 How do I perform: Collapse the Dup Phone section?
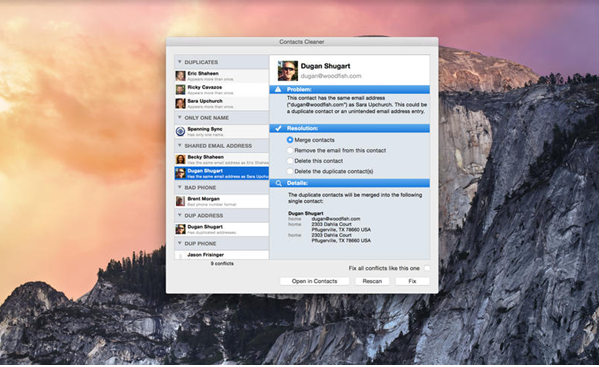pyautogui.click(x=180, y=243)
